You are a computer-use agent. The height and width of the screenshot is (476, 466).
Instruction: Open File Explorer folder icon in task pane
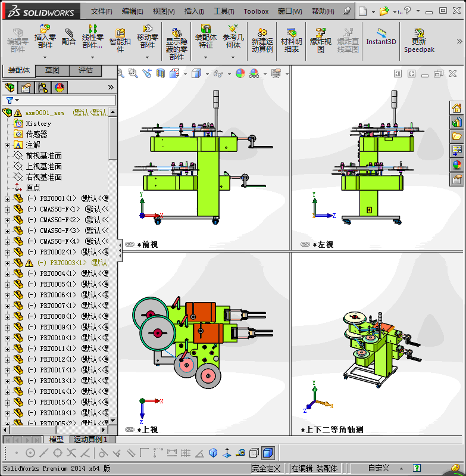point(456,136)
